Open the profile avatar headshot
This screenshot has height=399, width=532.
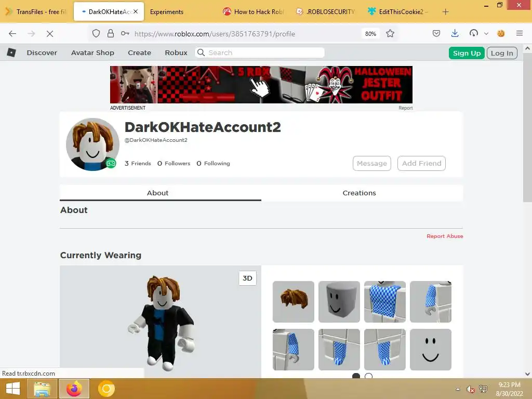click(x=92, y=144)
